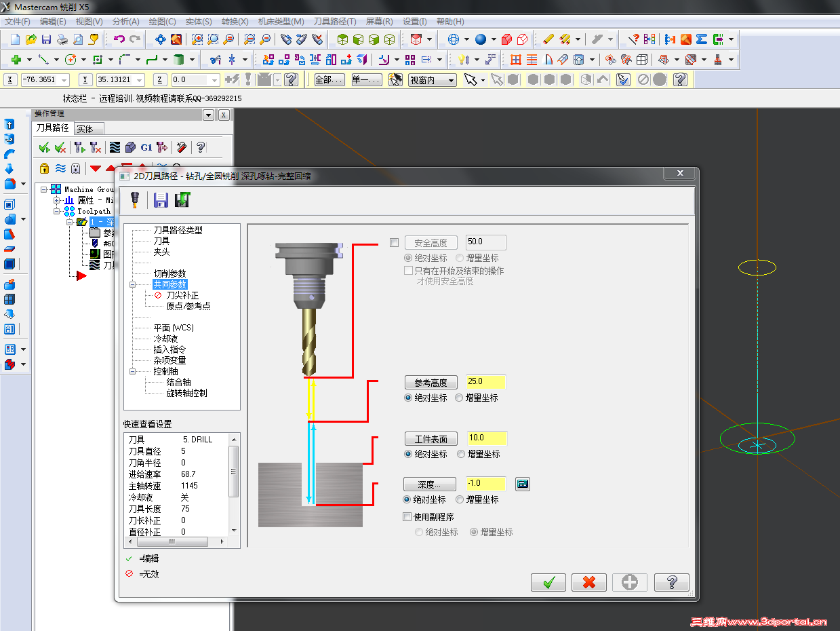
Task: Select the blue shaded sphere icon
Action: pyautogui.click(x=480, y=39)
